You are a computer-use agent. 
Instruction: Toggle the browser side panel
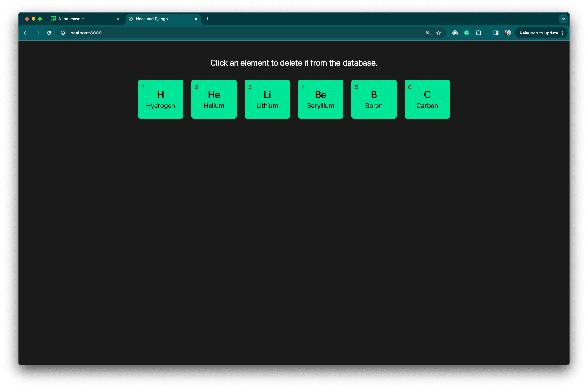tap(496, 33)
